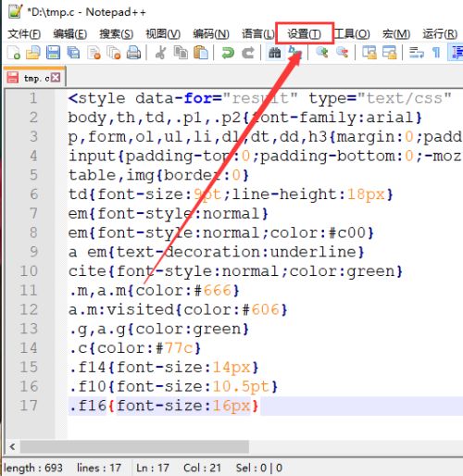Print the document using the printer icon

133,53
